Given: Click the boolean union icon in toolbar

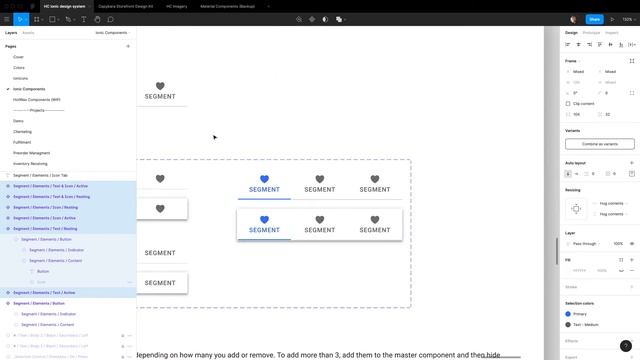Looking at the screenshot, I should 338,19.
